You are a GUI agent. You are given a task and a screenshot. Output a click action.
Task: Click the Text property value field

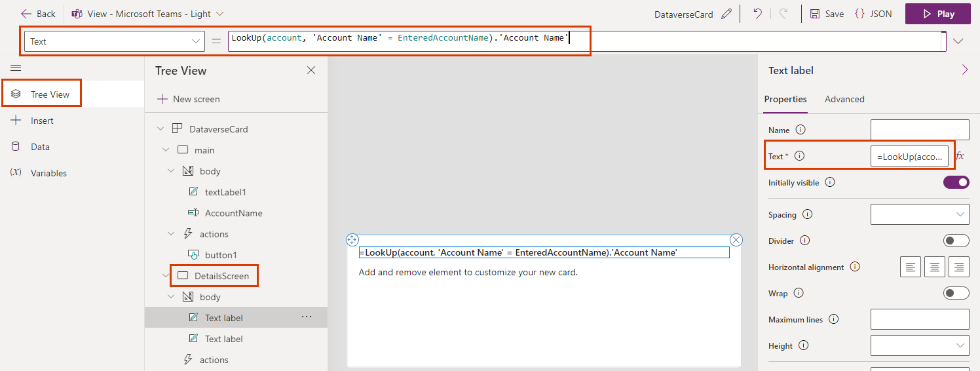click(909, 156)
